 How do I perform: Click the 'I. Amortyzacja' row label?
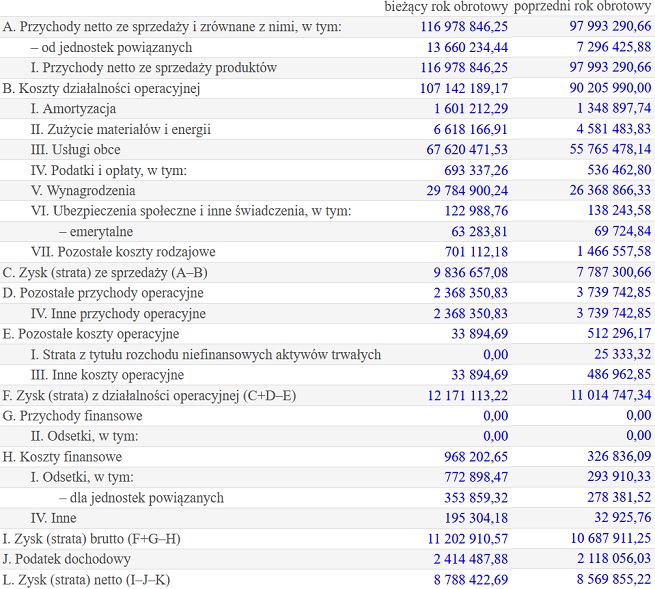point(73,109)
